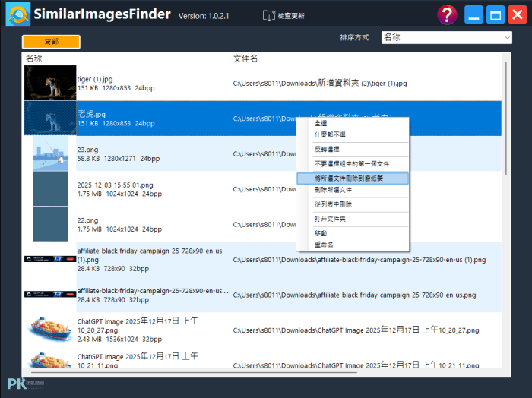The height and width of the screenshot is (398, 532).
Task: Click the 2025-12-03 15 55 01.png name text
Action: click(x=115, y=185)
